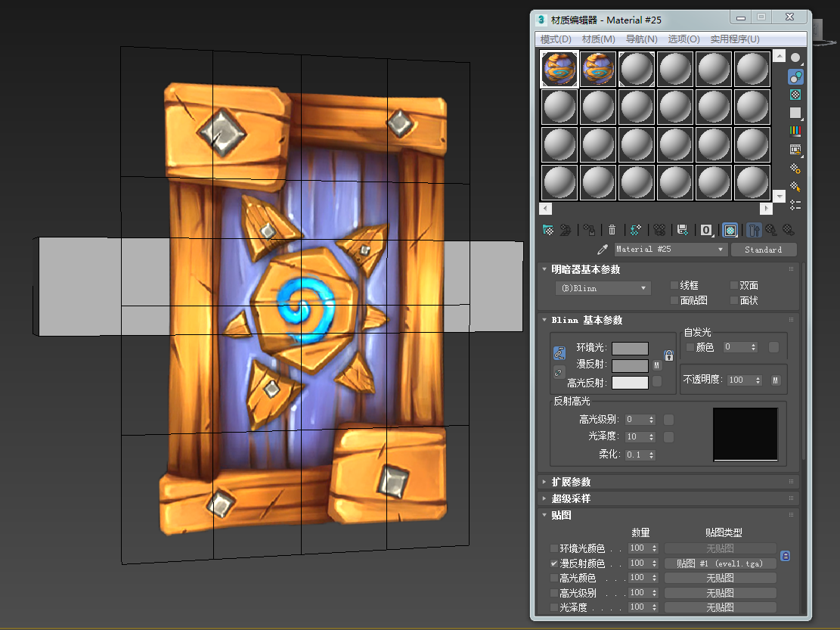Click the 高光级别 value spinner arrows
This screenshot has width=840, height=630.
652,420
